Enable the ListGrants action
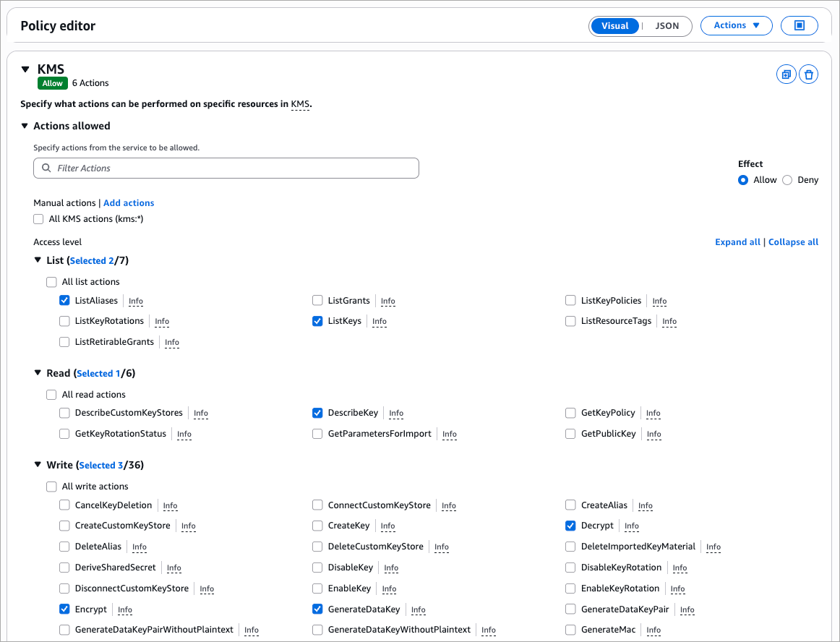 coord(317,300)
